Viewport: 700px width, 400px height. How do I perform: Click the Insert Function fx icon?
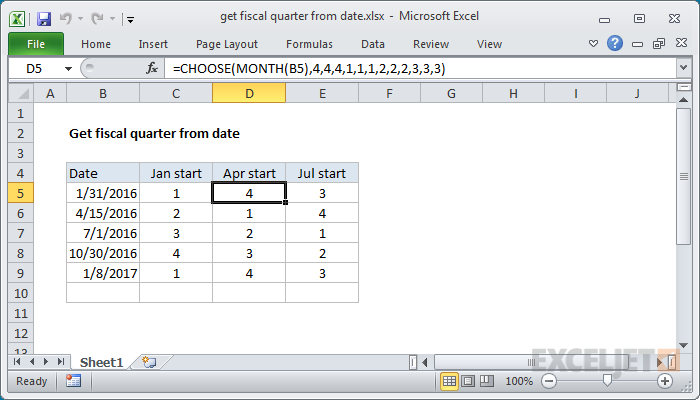click(152, 68)
